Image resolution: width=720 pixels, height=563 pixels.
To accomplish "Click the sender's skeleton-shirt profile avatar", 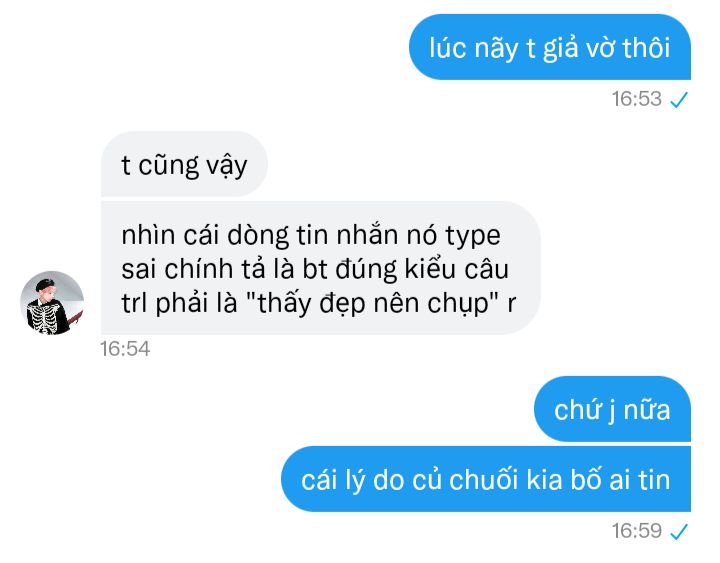I will click(52, 303).
